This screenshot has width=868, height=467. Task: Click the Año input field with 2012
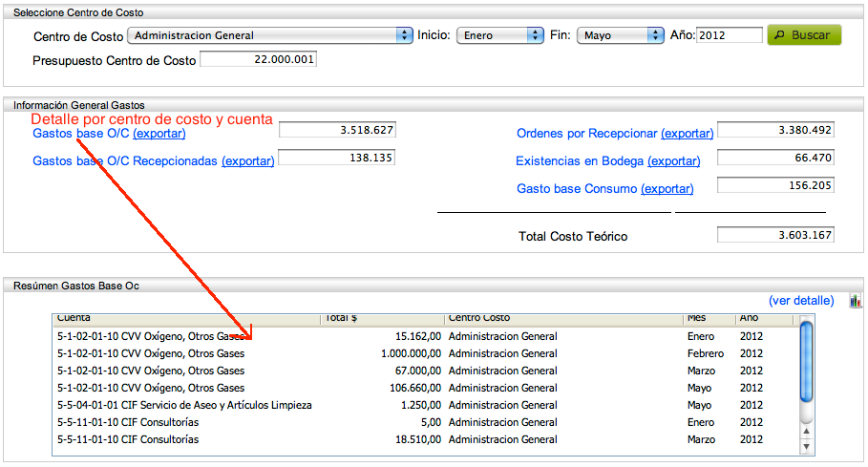tap(729, 35)
